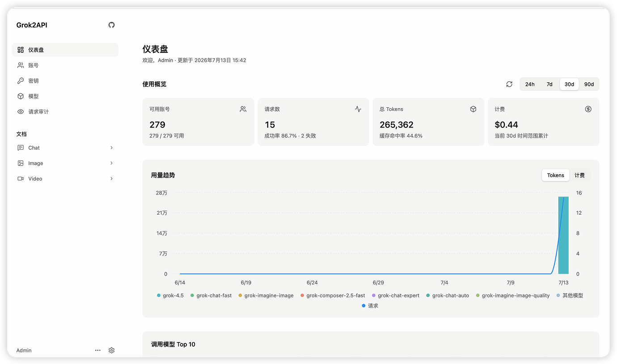This screenshot has height=364, width=617.
Task: Expand the Image docs chevron
Action: pos(112,163)
